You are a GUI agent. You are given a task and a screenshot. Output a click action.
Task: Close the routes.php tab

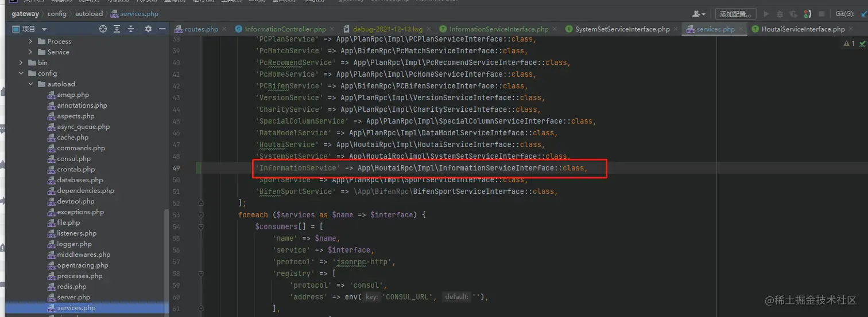(x=223, y=29)
